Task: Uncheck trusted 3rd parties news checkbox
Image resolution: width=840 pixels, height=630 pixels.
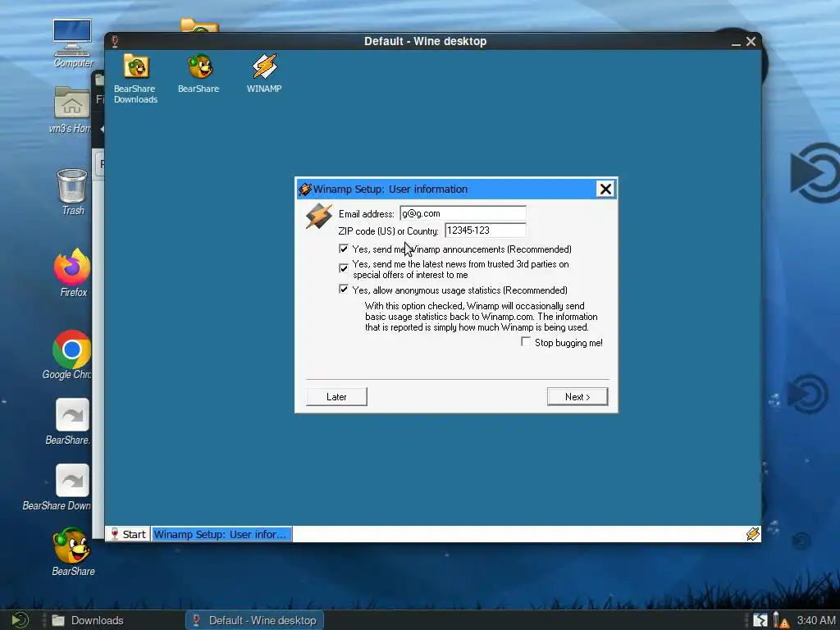Action: coord(344,268)
